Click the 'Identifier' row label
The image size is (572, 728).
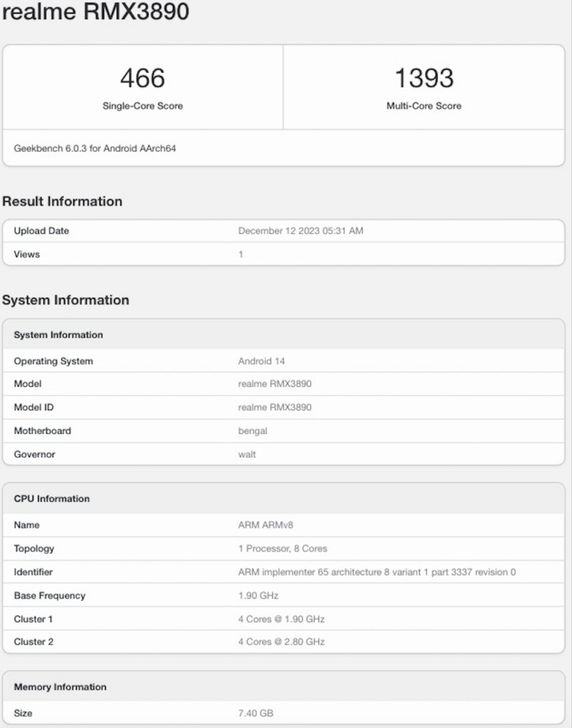tap(33, 572)
